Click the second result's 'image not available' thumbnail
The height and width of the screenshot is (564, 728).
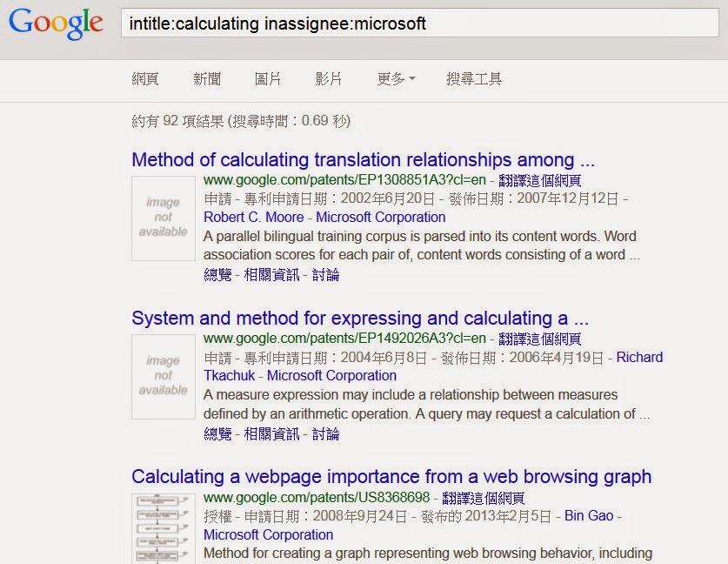coord(164,376)
